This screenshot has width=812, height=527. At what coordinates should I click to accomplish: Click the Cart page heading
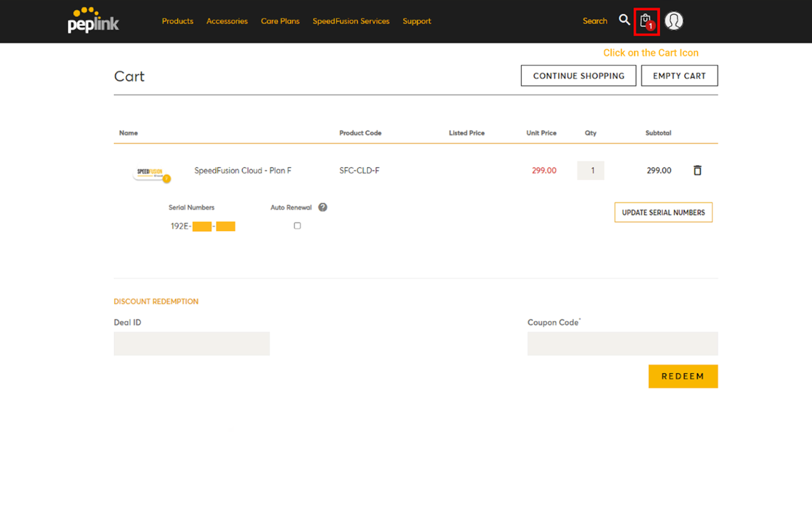point(129,76)
